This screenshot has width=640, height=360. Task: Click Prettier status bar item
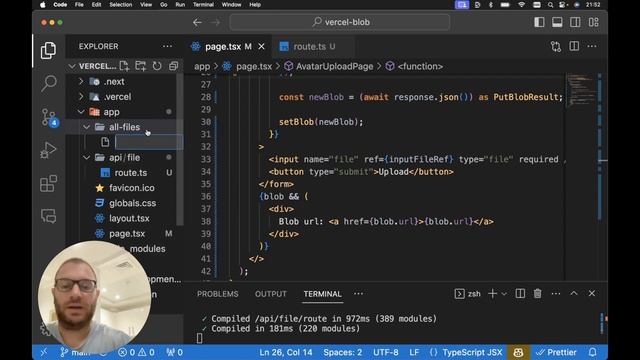pyautogui.click(x=556, y=352)
